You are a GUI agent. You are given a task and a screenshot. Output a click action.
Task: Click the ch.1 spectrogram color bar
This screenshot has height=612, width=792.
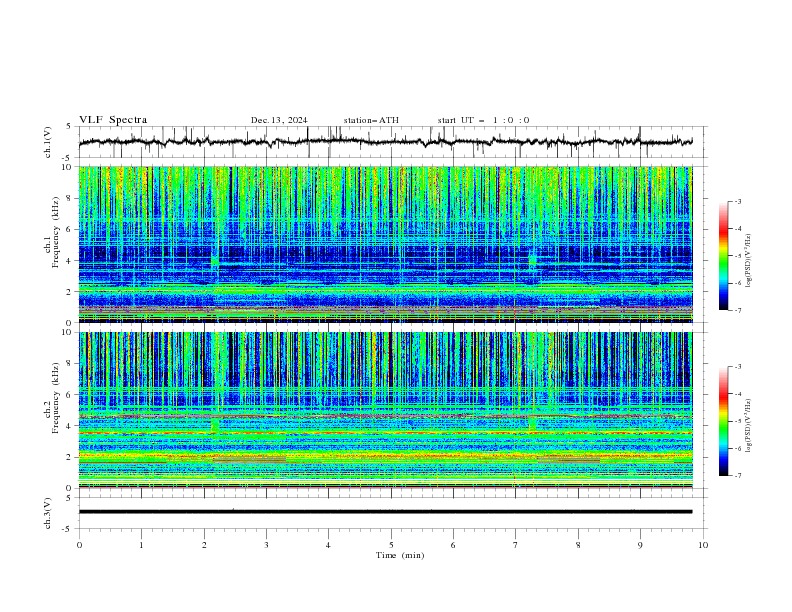[x=723, y=256]
